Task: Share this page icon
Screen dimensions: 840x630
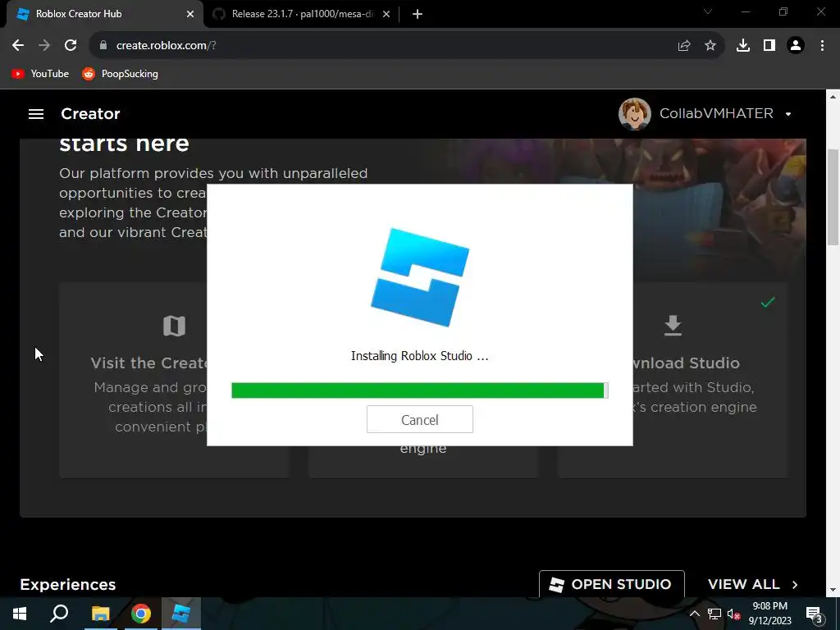Action: 684,46
